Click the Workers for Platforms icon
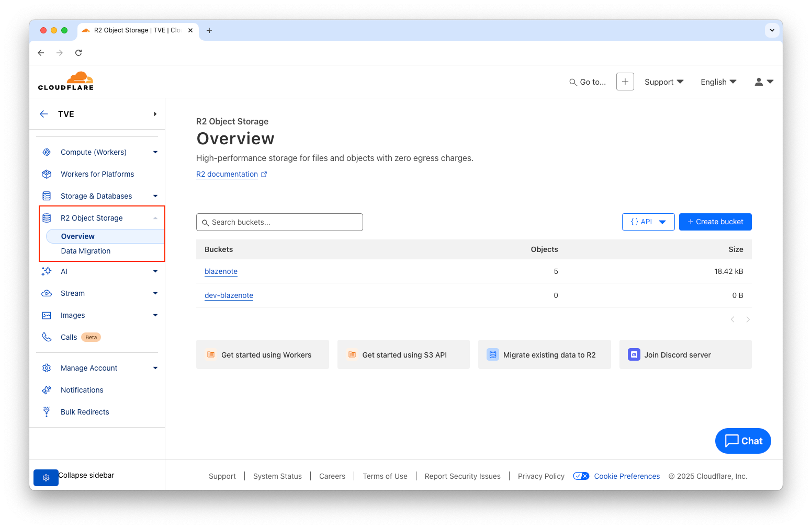This screenshot has height=529, width=812. (47, 174)
